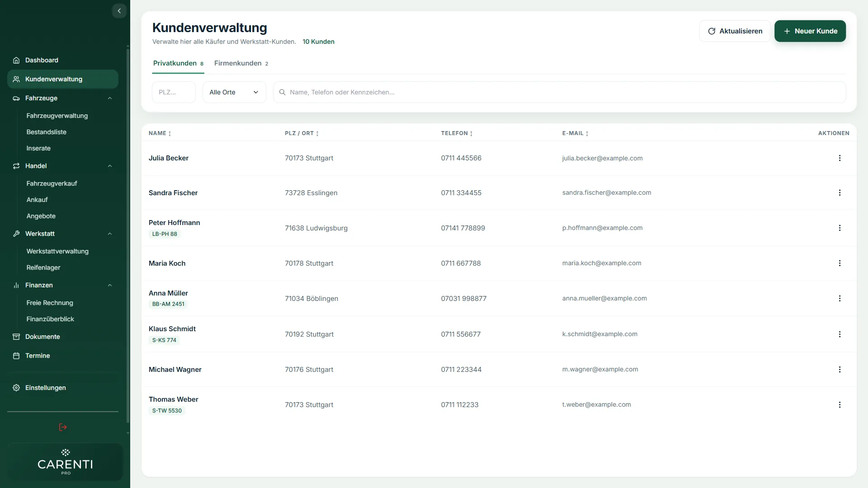This screenshot has width=868, height=488.
Task: Collapse the Werkstatt section
Action: tap(110, 234)
